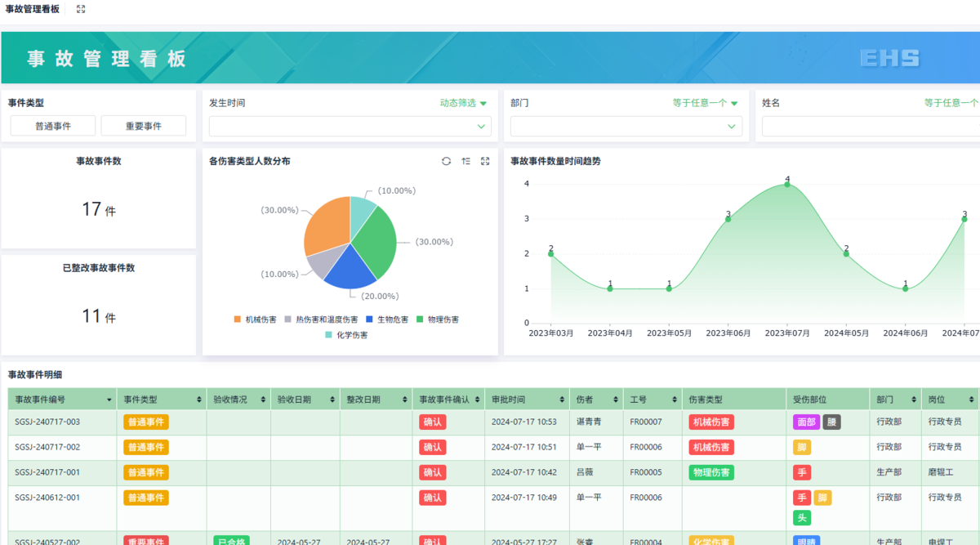980x545 pixels.
Task: Click the 姓名 filter input field
Action: [x=871, y=126]
